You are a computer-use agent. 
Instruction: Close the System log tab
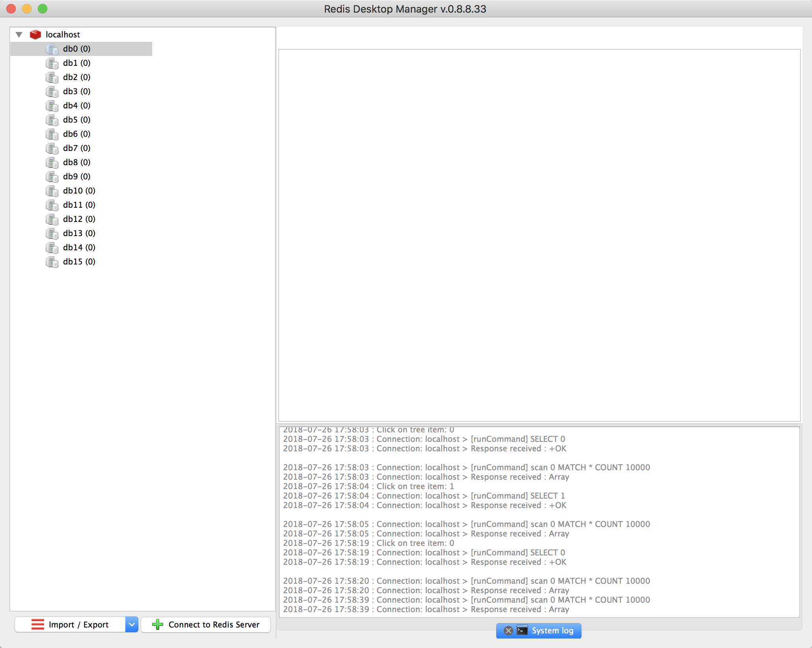tap(508, 631)
